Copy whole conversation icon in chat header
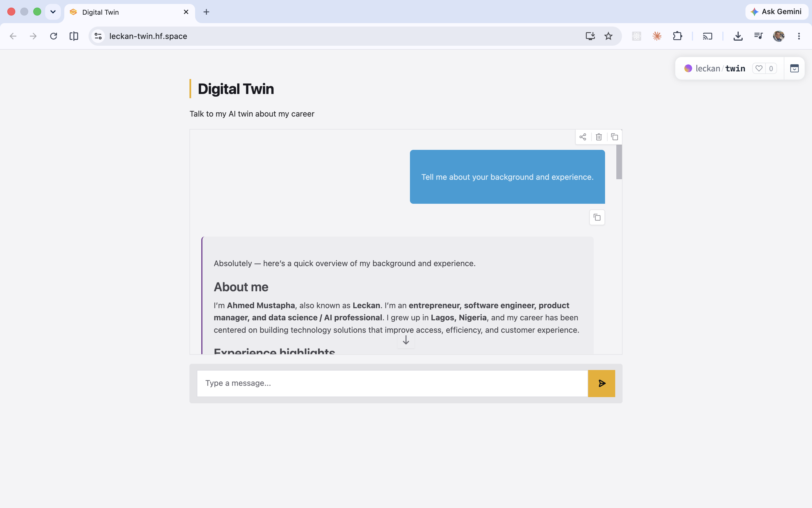 click(x=614, y=137)
